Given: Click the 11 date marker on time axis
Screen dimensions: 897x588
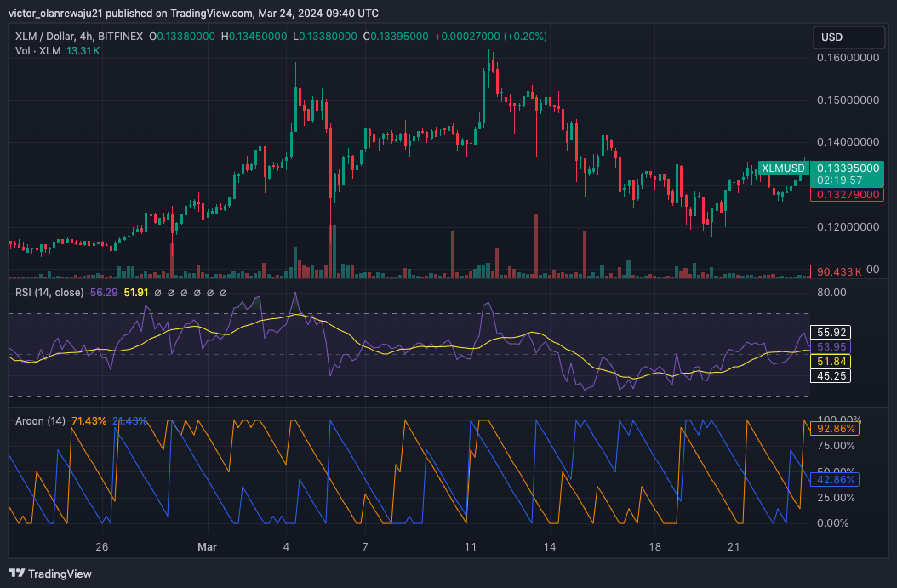Looking at the screenshot, I should [470, 546].
